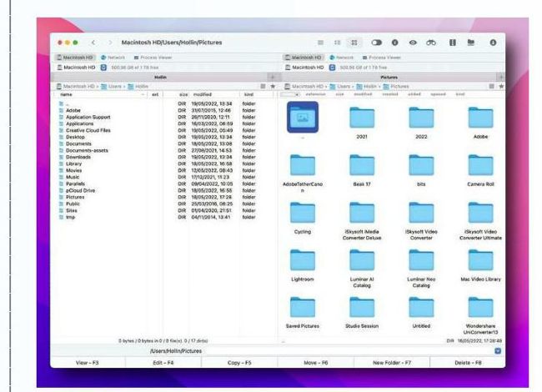This screenshot has width=542, height=392.
Task: Click favorites star in right panel
Action: pyautogui.click(x=500, y=86)
